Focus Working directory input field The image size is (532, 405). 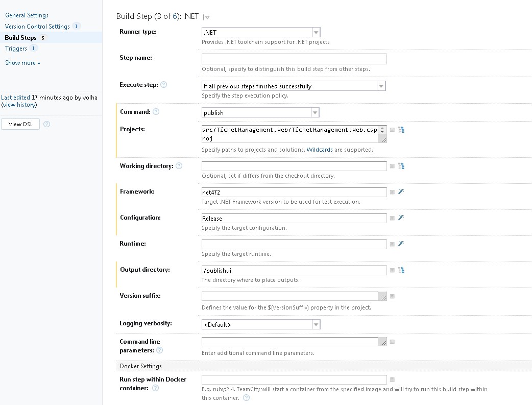click(294, 166)
